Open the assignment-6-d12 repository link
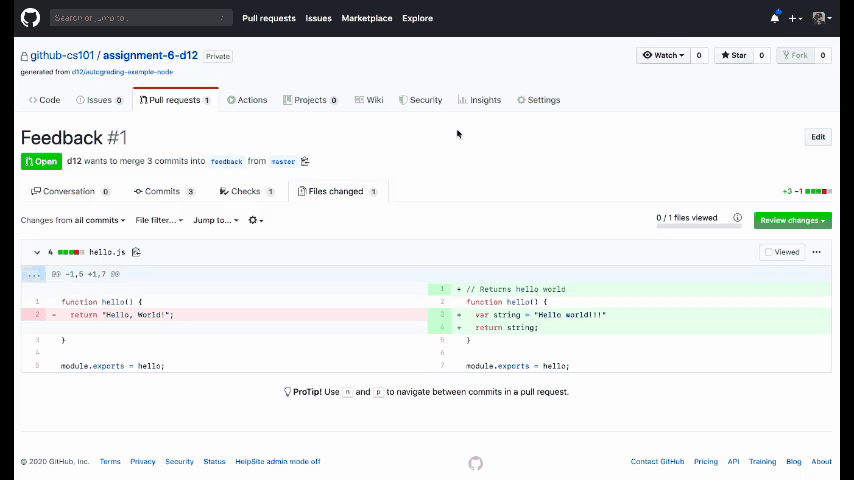This screenshot has height=480, width=854. [x=150, y=56]
